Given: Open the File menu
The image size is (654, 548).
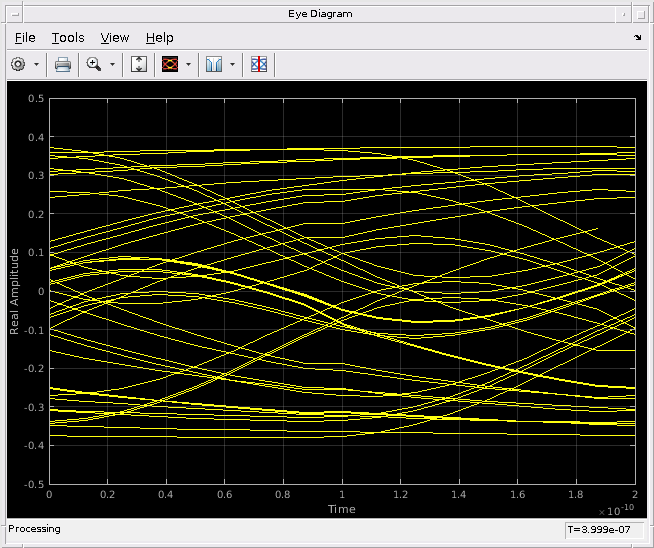Looking at the screenshot, I should pos(25,37).
